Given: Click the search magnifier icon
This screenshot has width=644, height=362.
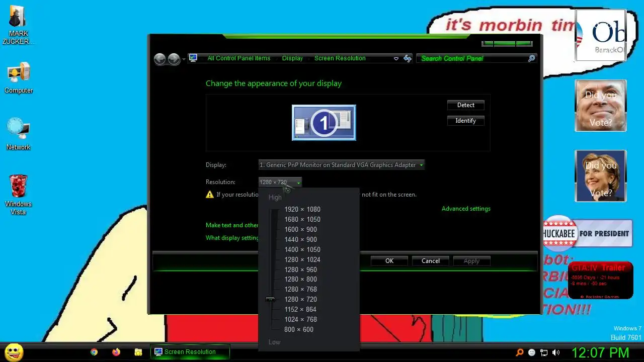Looking at the screenshot, I should (531, 59).
